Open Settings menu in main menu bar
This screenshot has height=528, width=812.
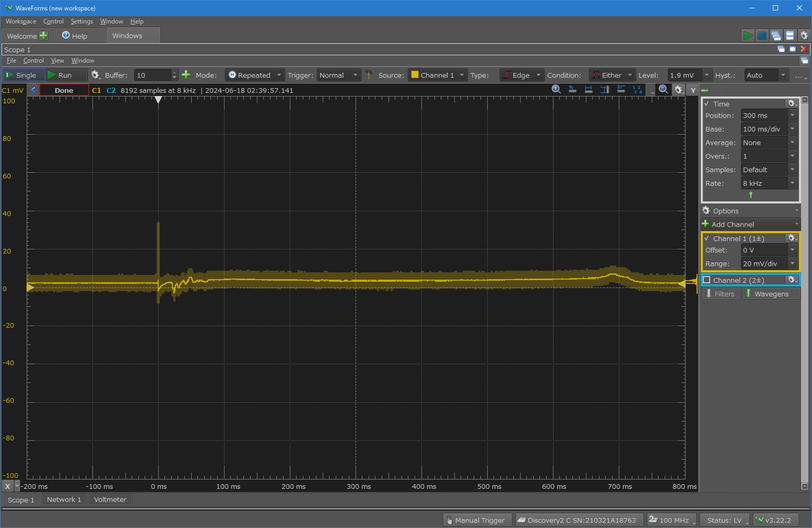click(x=82, y=21)
